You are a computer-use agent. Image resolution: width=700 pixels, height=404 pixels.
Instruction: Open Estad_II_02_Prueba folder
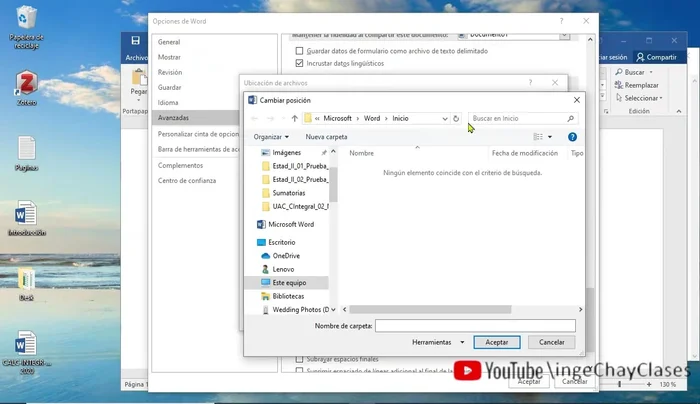click(x=295, y=179)
